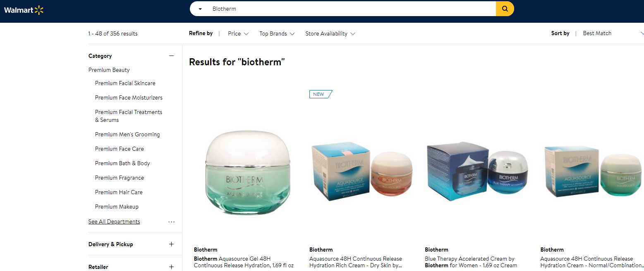Expand the Retailer filter plus icon
This screenshot has height=271, width=644.
pyautogui.click(x=171, y=267)
